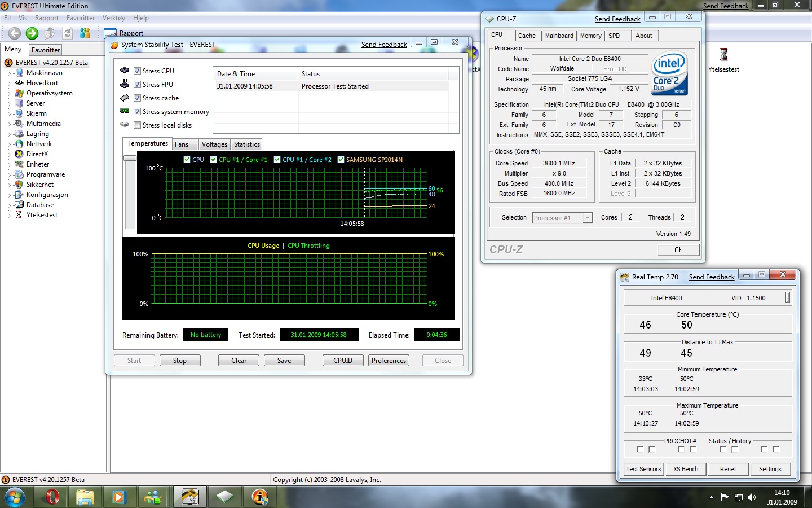
Task: Click the vertical slider beside the temperature graph
Action: pos(130,158)
